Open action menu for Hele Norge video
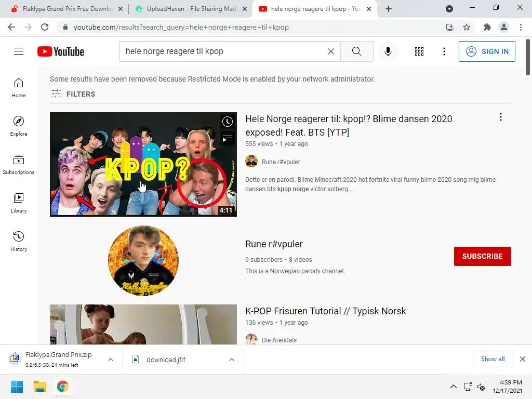 click(x=500, y=117)
